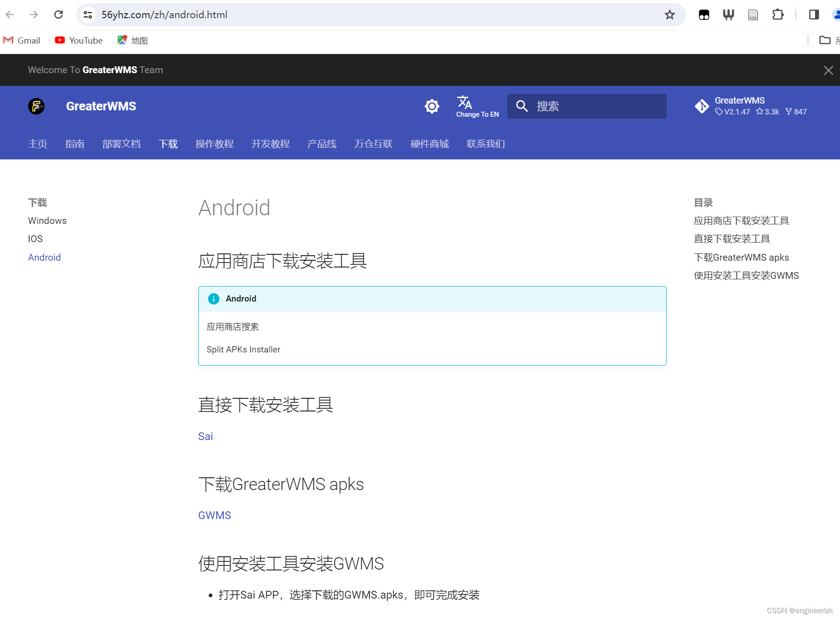Jump to 下载GreaterWMS apks in contents
This screenshot has width=840, height=619.
point(742,258)
